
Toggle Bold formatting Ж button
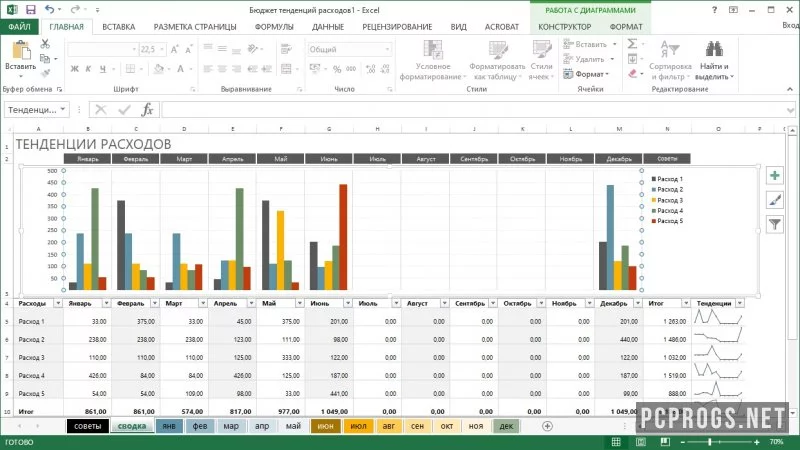tap(74, 69)
